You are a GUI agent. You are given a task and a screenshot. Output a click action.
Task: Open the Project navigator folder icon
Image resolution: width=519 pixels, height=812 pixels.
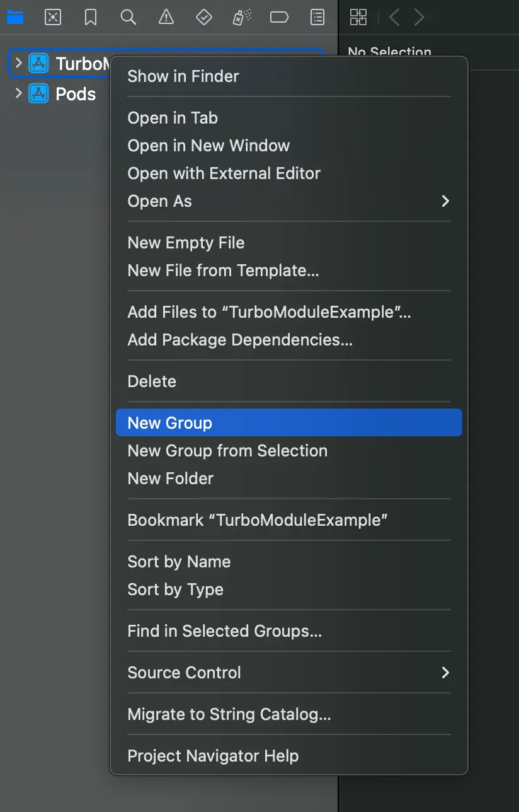(x=15, y=17)
